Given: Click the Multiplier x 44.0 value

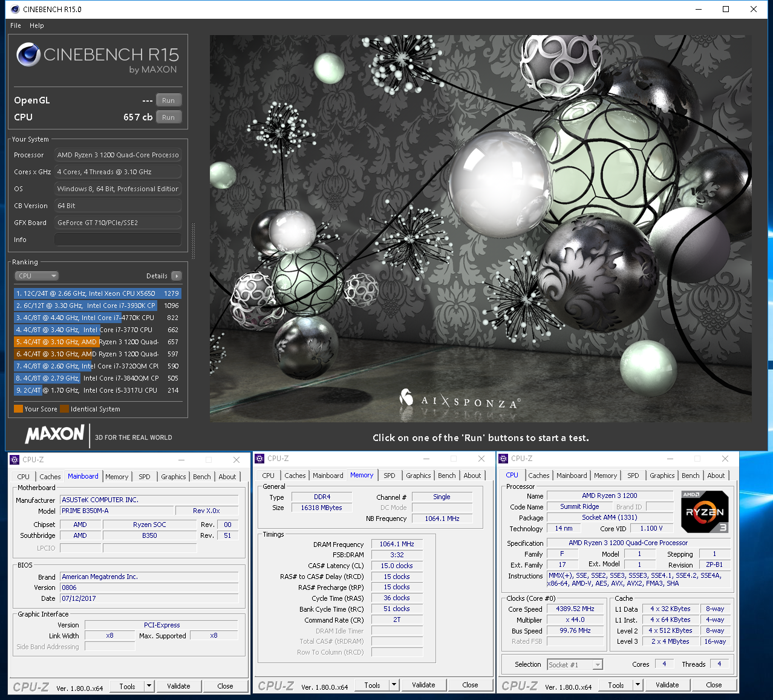Looking at the screenshot, I should [x=575, y=620].
